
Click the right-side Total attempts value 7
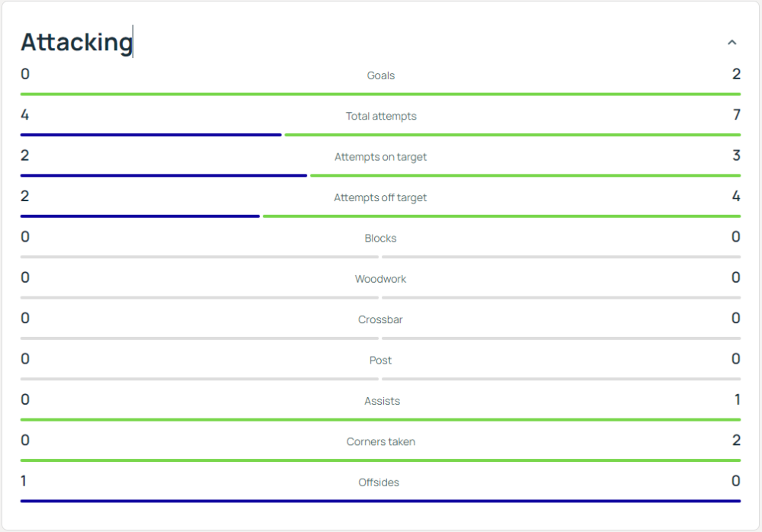736,115
